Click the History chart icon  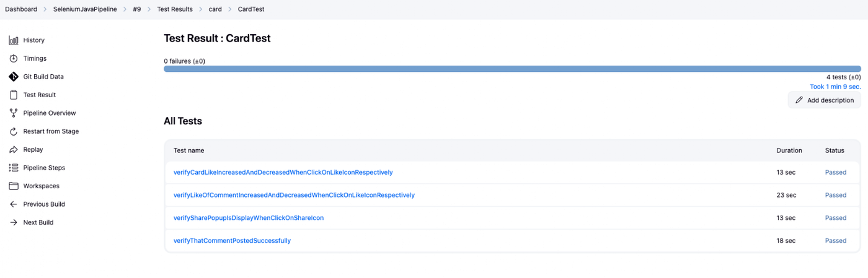[14, 40]
